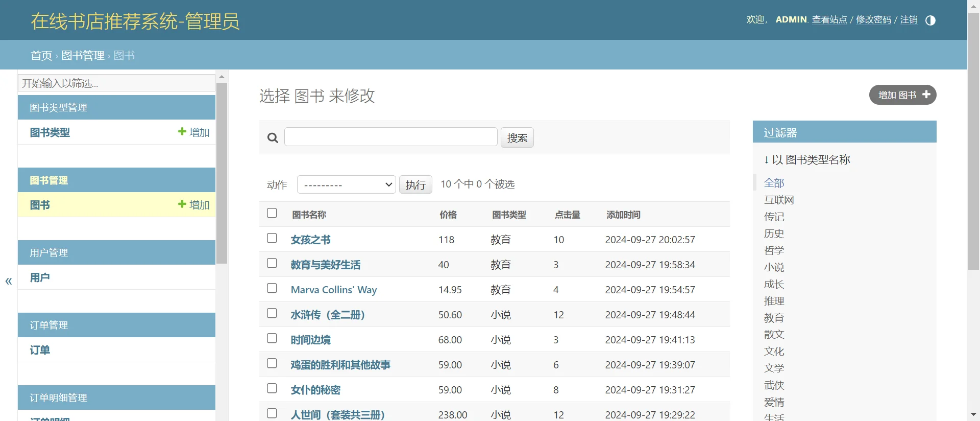The width and height of the screenshot is (980, 421).
Task: Sort by 添加时间 column header
Action: tap(623, 215)
